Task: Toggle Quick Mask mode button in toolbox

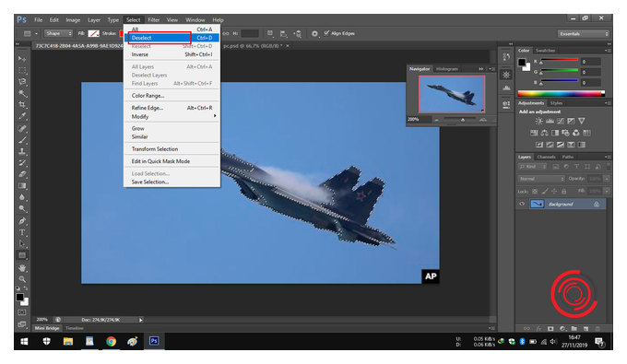Action: coord(22,312)
